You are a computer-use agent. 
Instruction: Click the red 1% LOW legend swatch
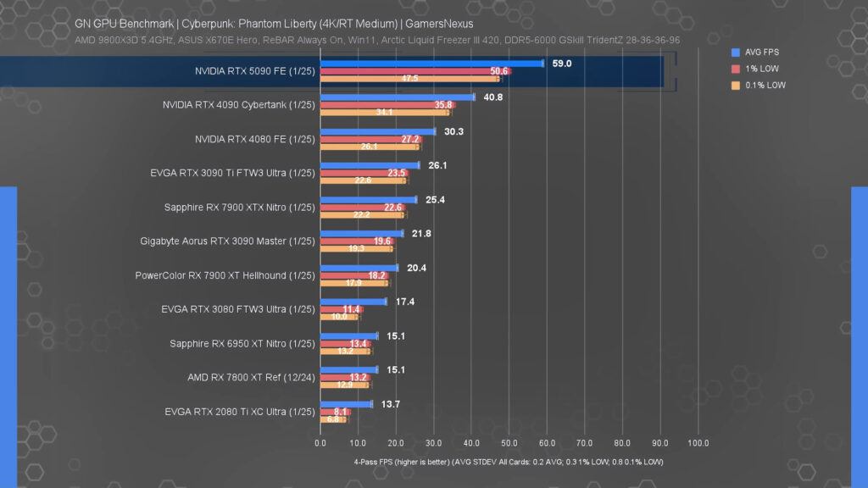735,69
